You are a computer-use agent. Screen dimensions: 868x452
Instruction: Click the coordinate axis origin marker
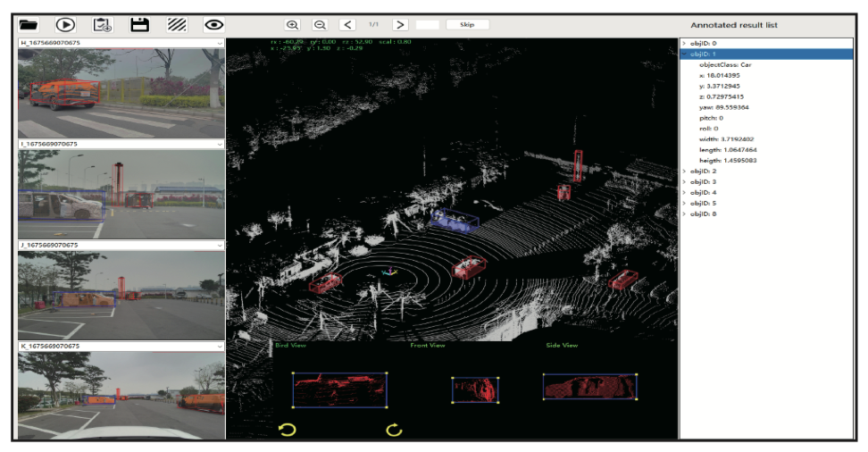click(x=389, y=272)
